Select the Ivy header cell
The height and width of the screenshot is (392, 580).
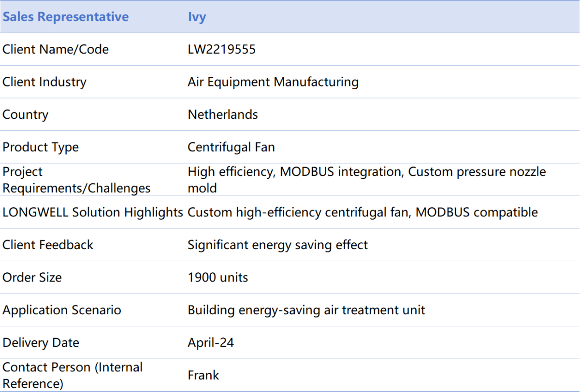click(197, 17)
